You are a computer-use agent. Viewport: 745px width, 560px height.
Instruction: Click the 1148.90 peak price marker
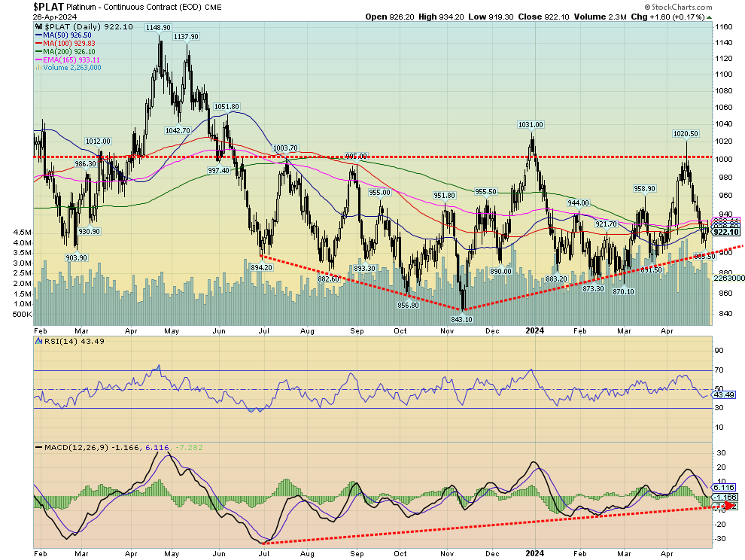pos(159,28)
